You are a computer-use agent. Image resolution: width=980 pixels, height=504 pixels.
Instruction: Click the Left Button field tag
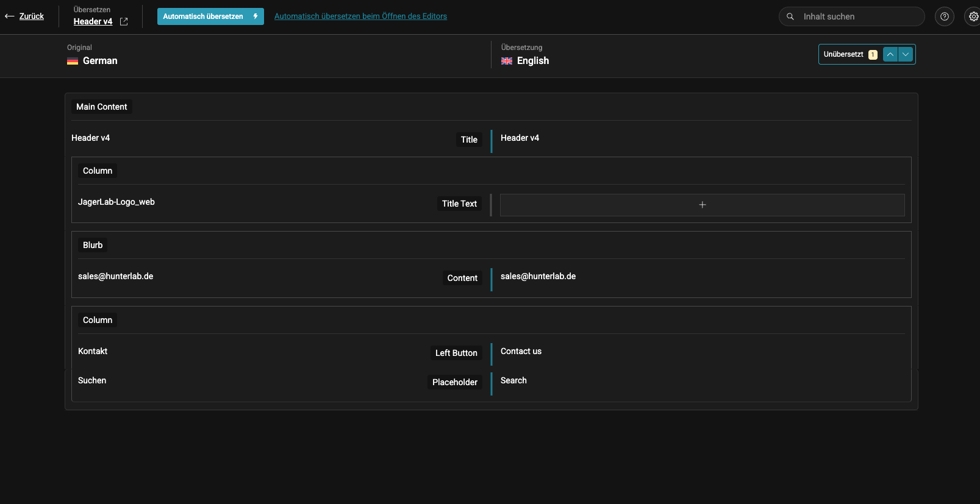tap(456, 353)
